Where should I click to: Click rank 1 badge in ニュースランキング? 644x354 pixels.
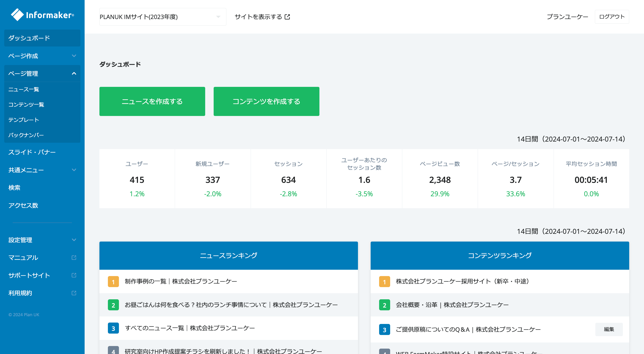click(x=113, y=282)
